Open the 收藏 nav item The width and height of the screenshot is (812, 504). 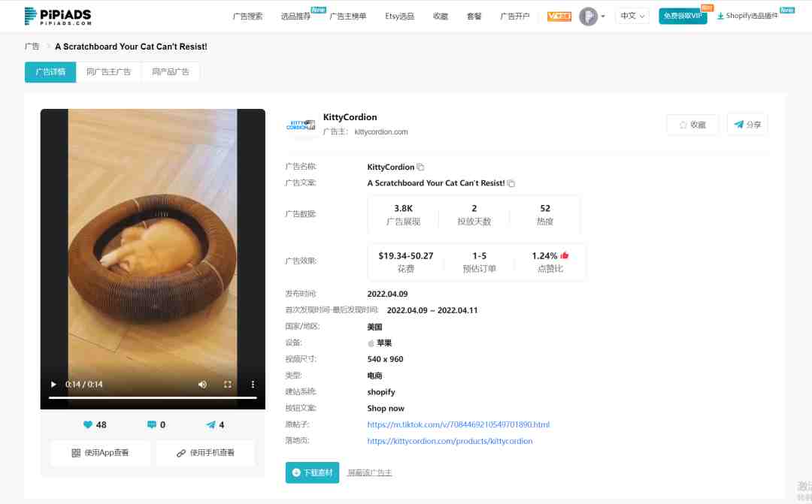coord(440,16)
